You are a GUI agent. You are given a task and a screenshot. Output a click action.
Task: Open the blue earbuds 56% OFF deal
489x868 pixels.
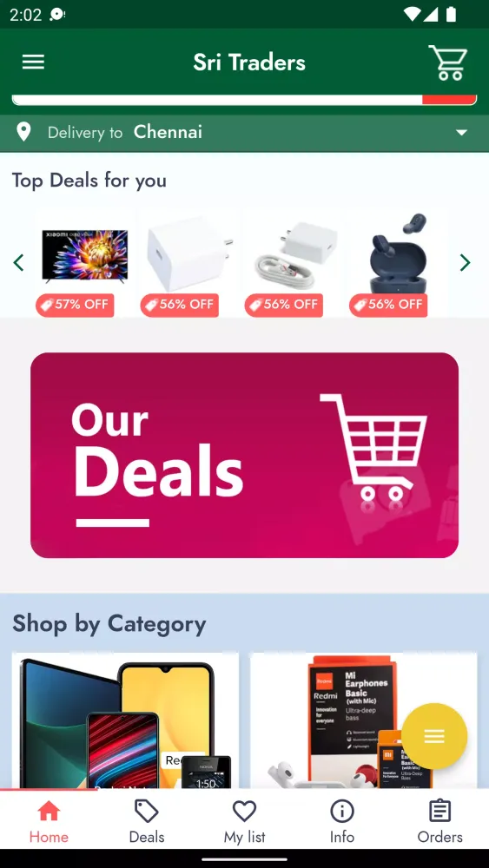point(397,263)
